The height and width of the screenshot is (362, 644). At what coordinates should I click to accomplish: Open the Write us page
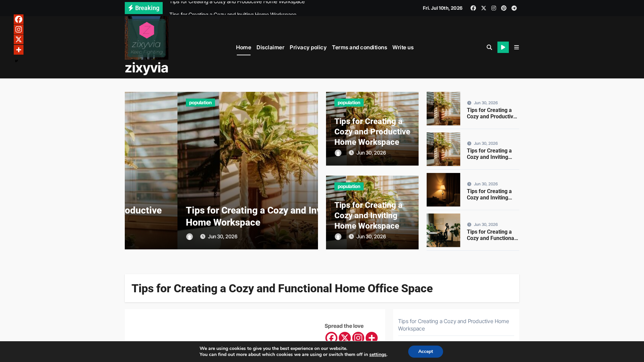[x=403, y=47]
